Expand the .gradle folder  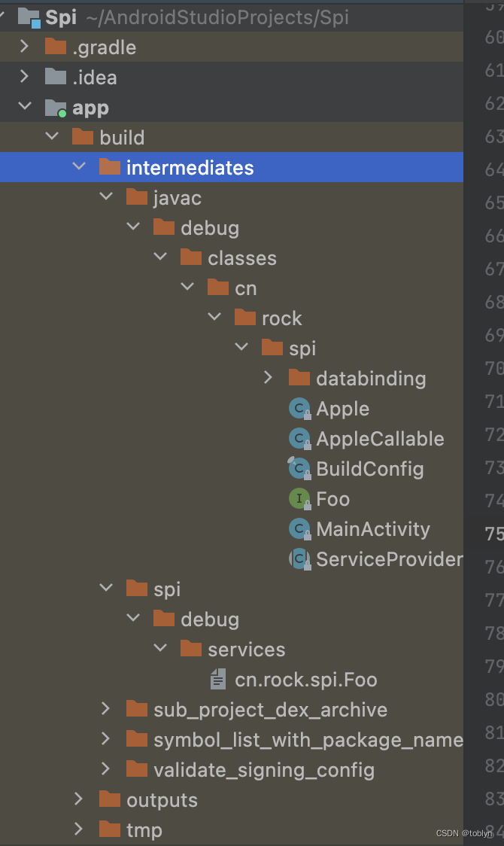[x=24, y=47]
